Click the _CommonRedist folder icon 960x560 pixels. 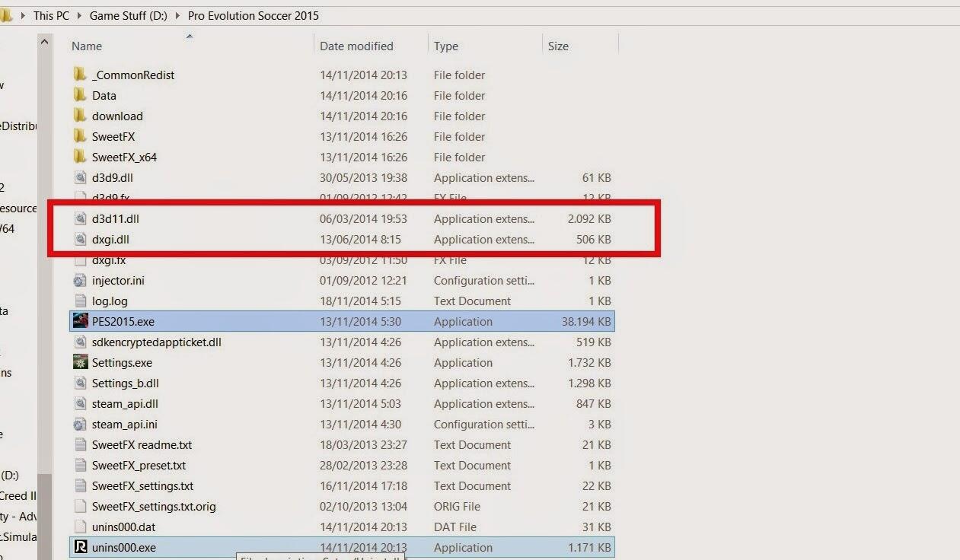(80, 75)
